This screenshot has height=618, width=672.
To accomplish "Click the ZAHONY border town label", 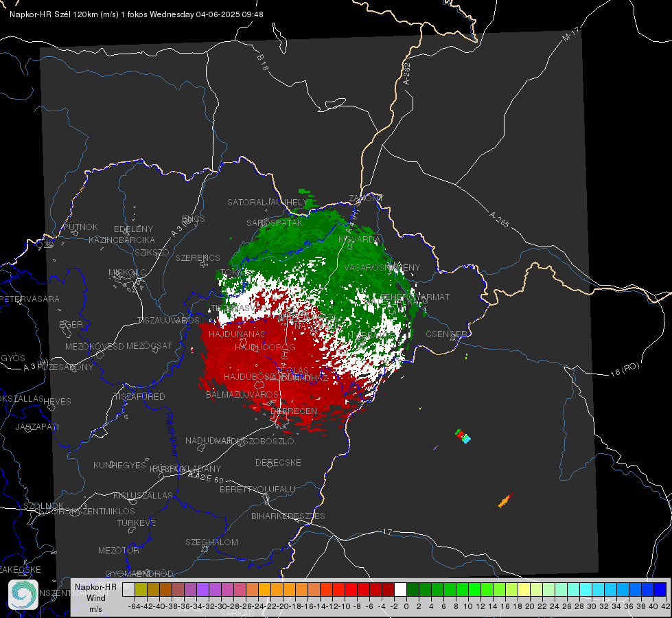I will [x=365, y=198].
